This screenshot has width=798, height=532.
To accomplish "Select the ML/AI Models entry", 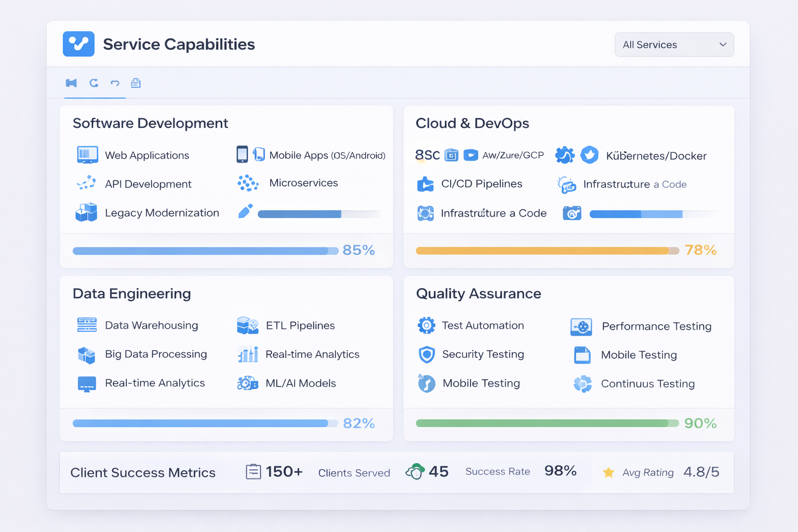I will pos(300,383).
